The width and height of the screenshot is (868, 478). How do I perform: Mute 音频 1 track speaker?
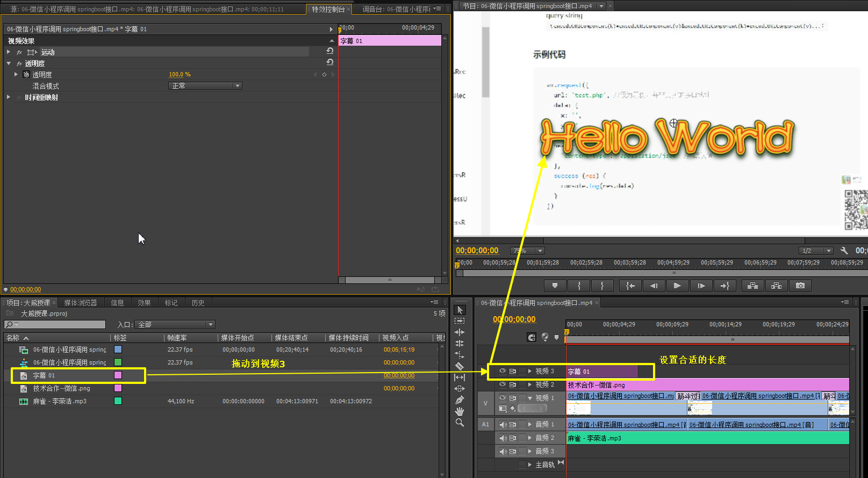(x=503, y=424)
